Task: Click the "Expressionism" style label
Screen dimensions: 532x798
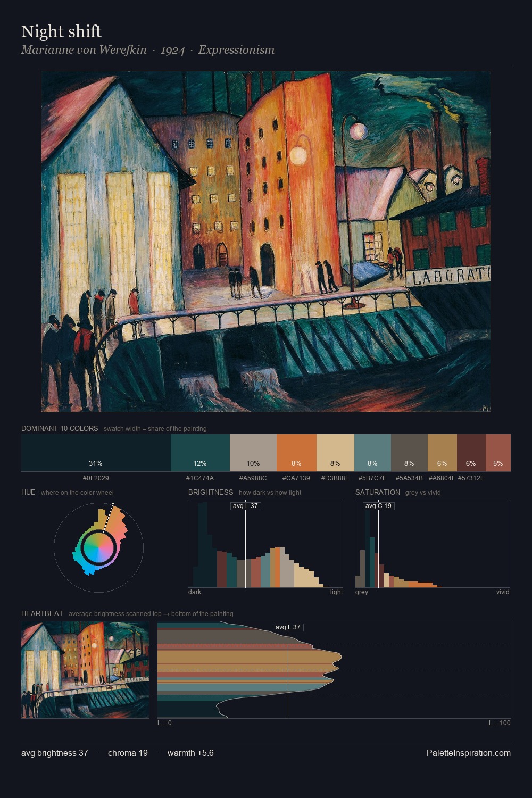Action: (x=236, y=50)
